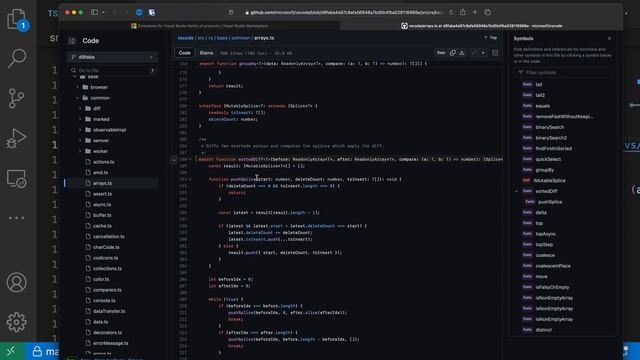Open cancellation.ts in file tree
Screen dimensions: 640x360
[109, 236]
